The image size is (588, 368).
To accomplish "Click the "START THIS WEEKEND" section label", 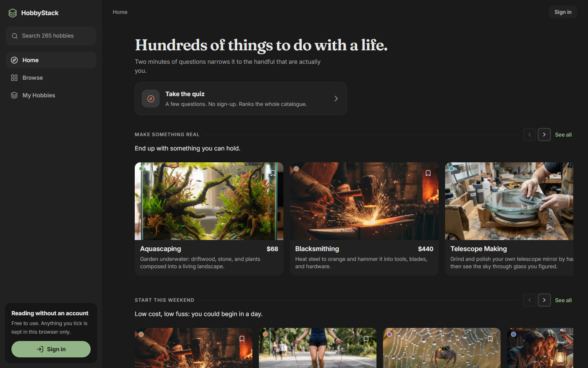I will tap(165, 300).
